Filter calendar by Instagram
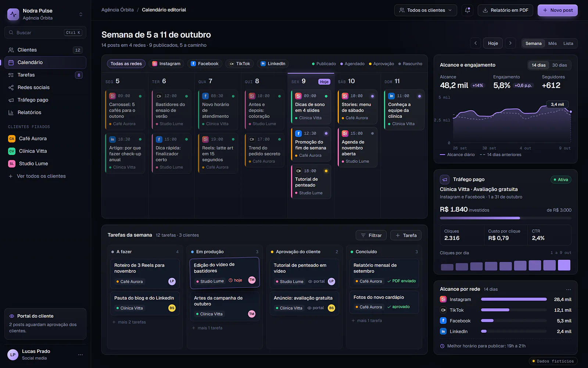 point(166,64)
